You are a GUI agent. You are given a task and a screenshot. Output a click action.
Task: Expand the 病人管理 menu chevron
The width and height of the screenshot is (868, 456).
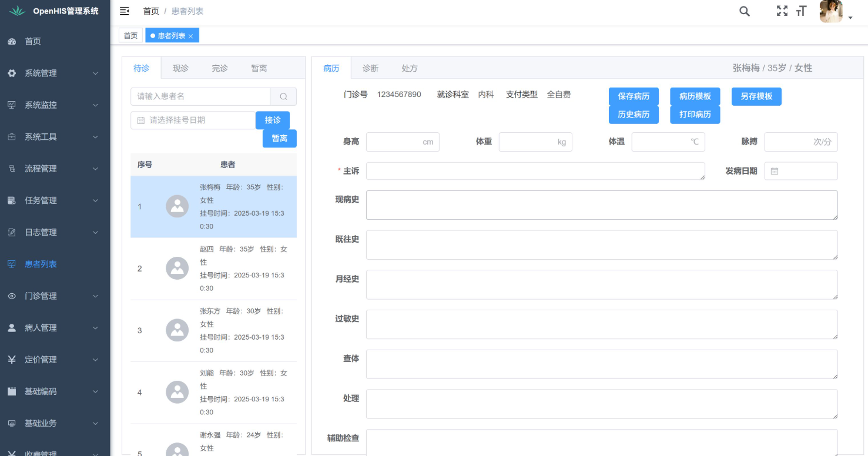pyautogui.click(x=95, y=328)
